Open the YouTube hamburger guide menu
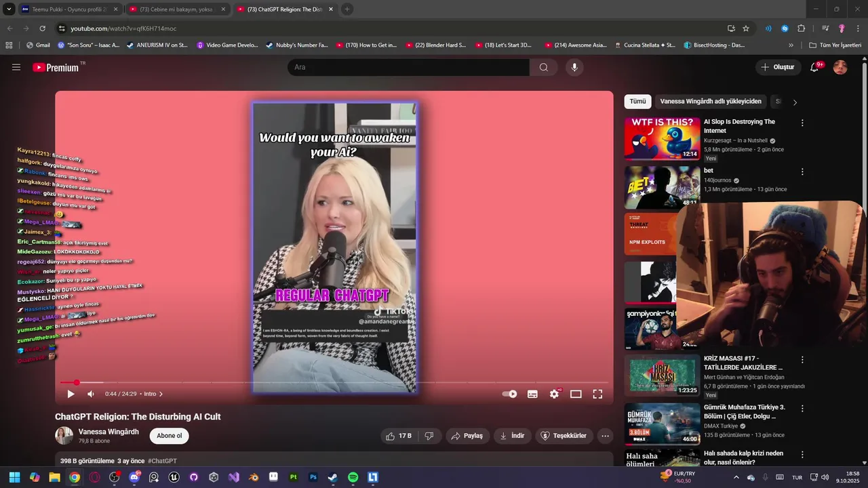 click(x=16, y=67)
